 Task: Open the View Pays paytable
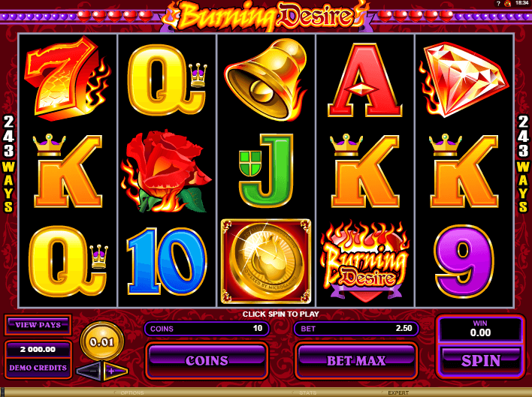pos(38,325)
